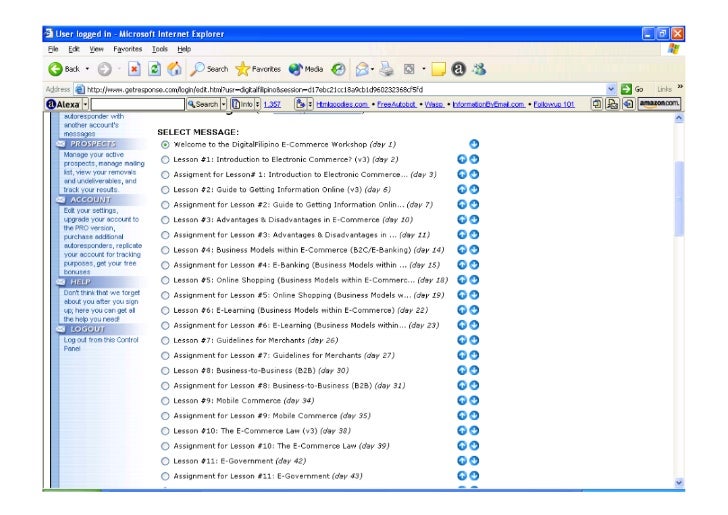Open the Tools menu
The image size is (728, 515).
[x=160, y=48]
